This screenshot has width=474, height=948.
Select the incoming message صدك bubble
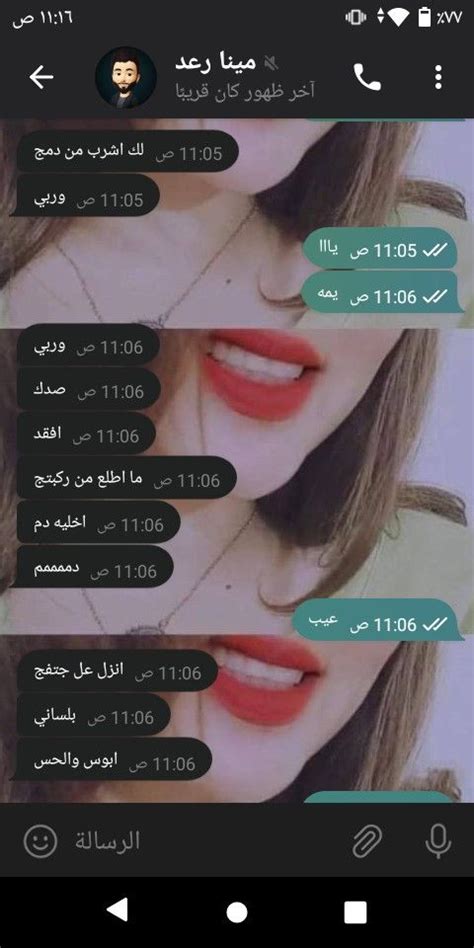[86, 391]
